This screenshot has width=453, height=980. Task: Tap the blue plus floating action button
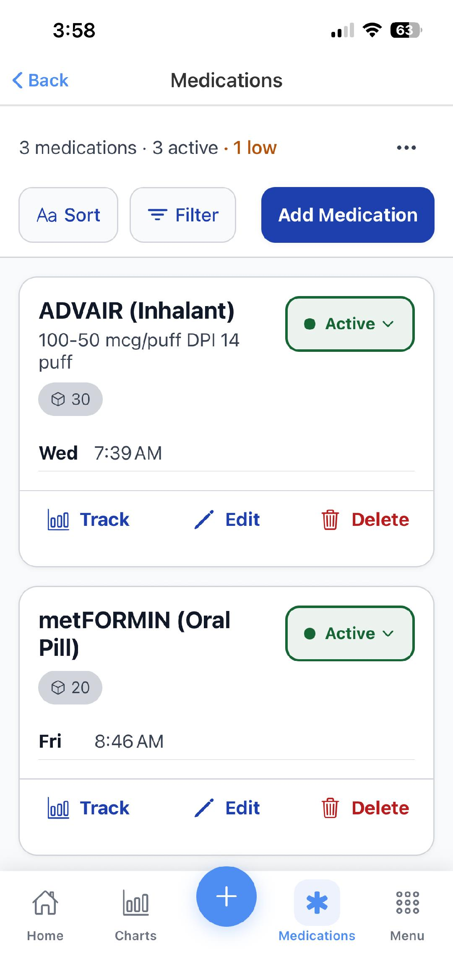coord(226,896)
